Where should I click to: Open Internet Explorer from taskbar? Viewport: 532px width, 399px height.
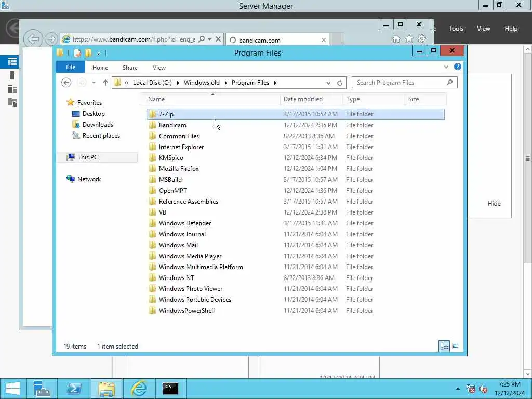point(138,389)
